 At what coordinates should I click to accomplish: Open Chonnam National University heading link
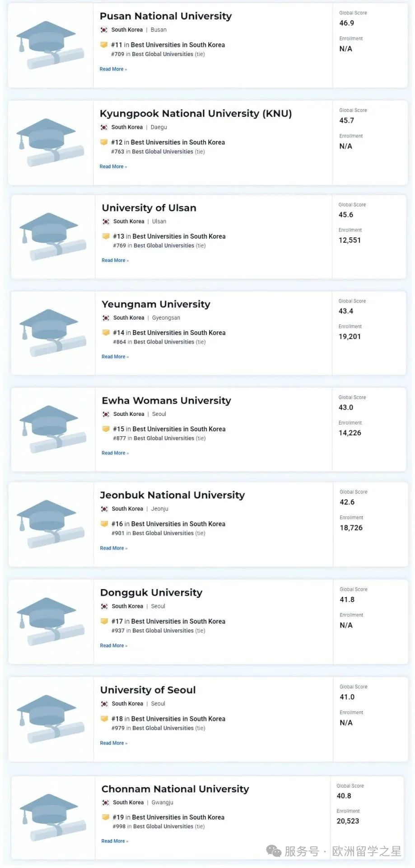pyautogui.click(x=175, y=789)
